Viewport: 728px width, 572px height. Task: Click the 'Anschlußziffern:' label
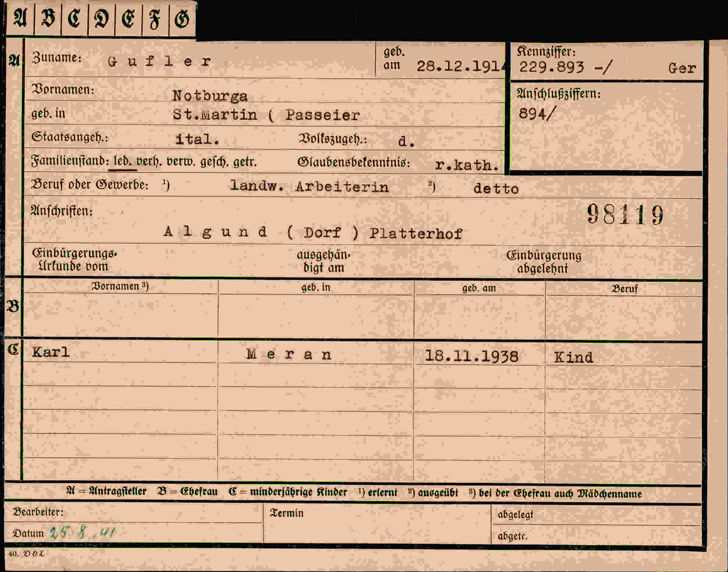(559, 93)
